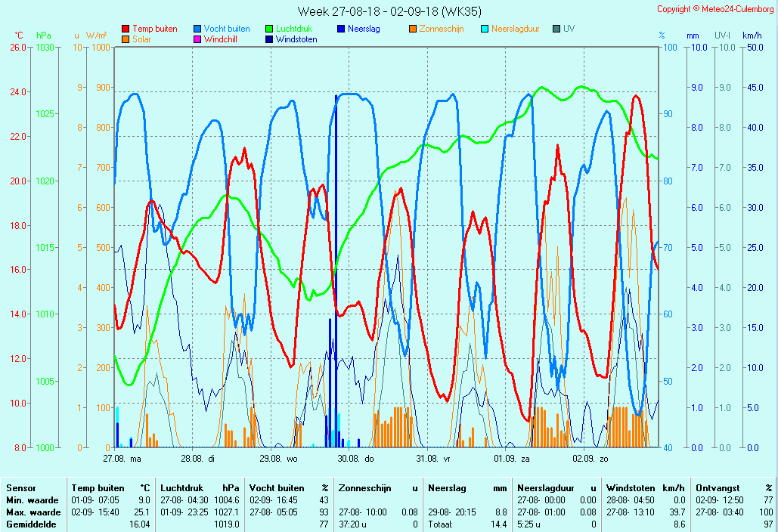The width and height of the screenshot is (778, 532).
Task: Click the chart title Week 27-08-18 - 02-09-18
Action: click(x=389, y=11)
